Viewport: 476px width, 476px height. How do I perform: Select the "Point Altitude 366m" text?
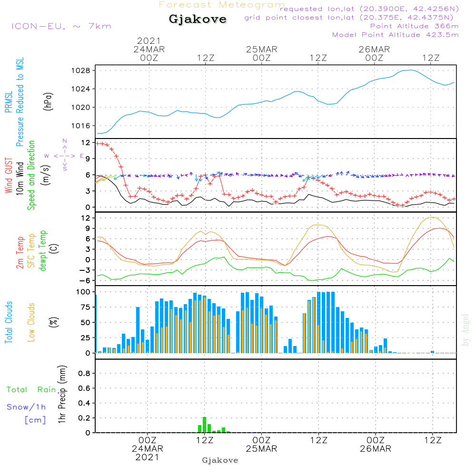(x=415, y=26)
